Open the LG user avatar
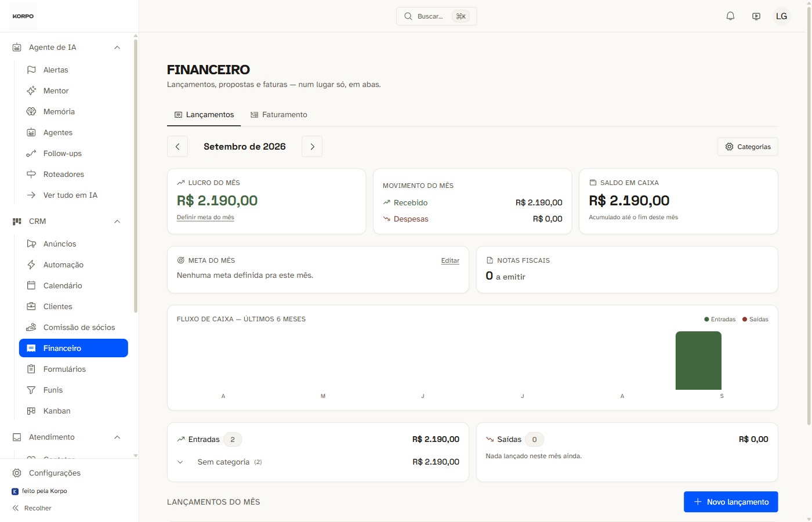Screen dimensions: 812x522 point(782,16)
